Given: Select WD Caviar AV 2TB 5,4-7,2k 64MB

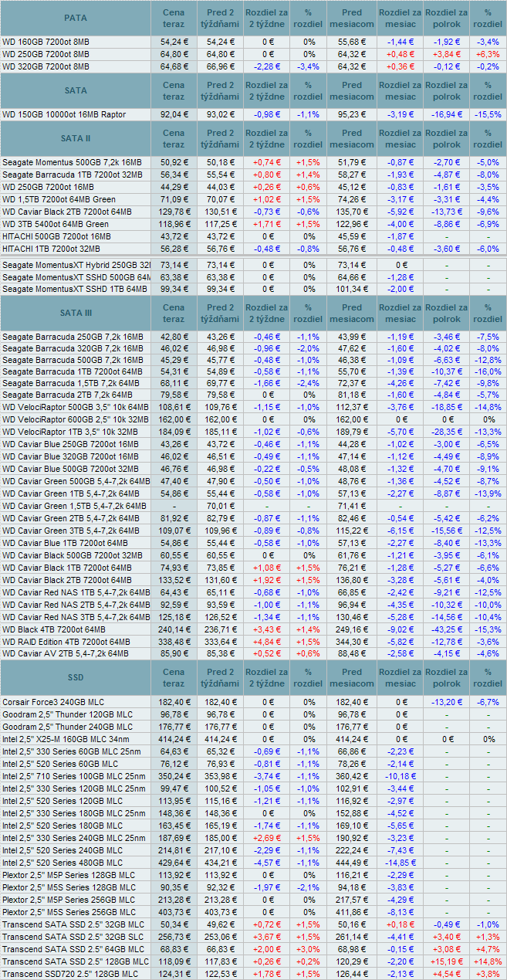Looking at the screenshot, I should (x=66, y=653).
